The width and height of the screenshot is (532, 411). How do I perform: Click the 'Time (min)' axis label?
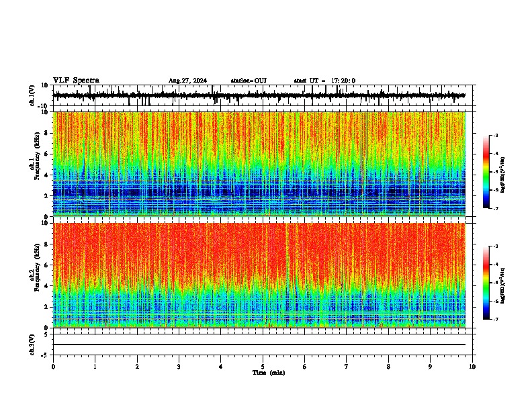click(x=269, y=373)
